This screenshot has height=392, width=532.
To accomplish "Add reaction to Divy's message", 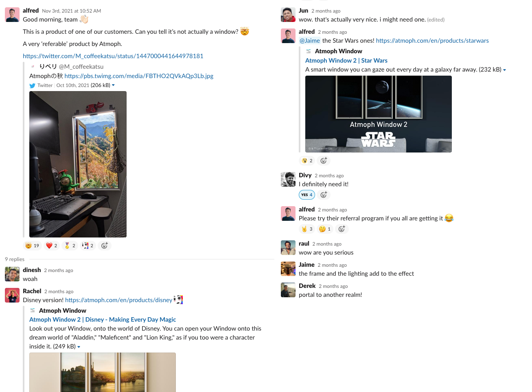I will click(324, 195).
